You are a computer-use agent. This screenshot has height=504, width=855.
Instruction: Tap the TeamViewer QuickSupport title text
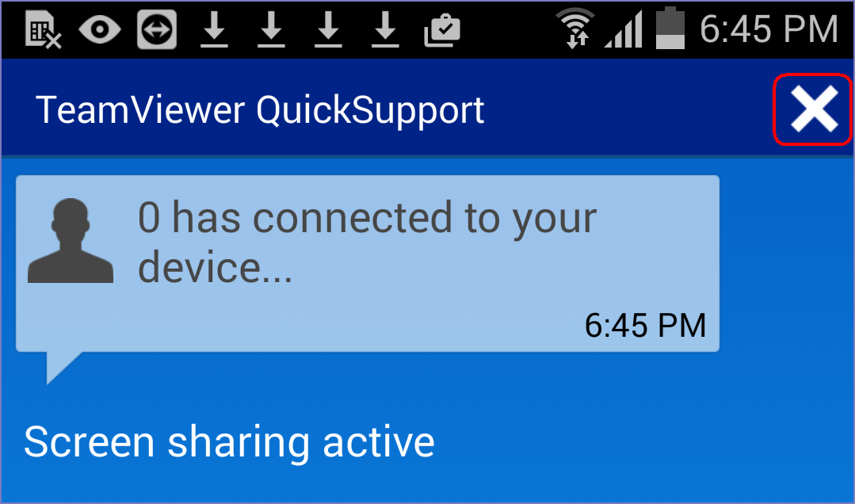(x=260, y=111)
